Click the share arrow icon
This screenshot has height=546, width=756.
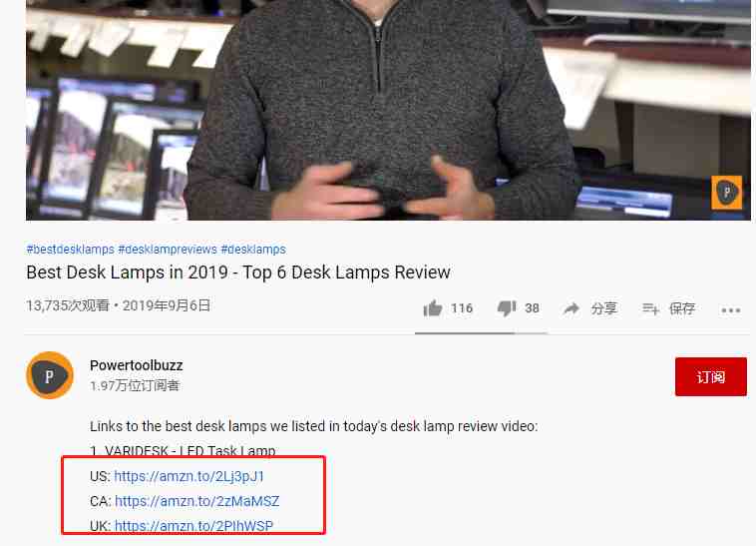[x=571, y=308]
